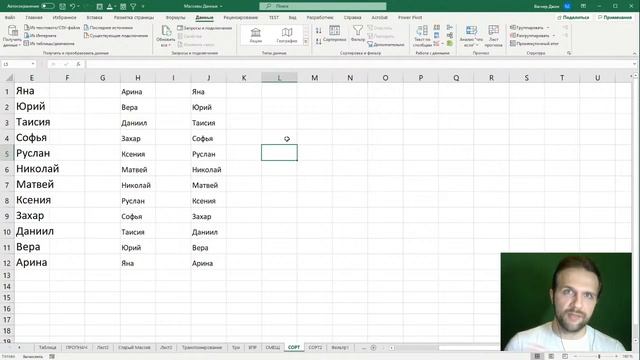Click the Flash Fill icon
The image size is (640, 360).
point(437,27)
